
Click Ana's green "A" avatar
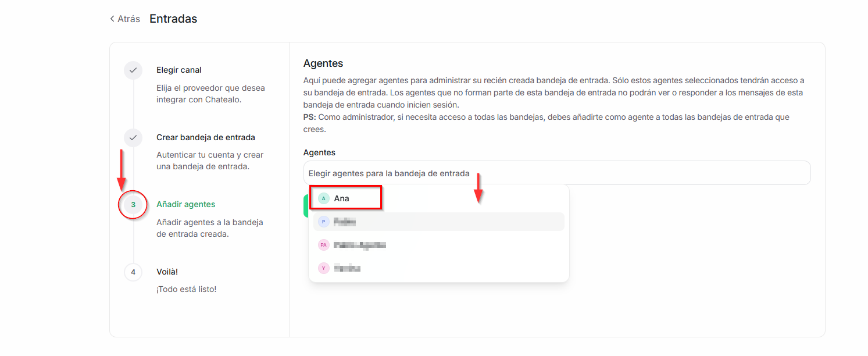click(324, 198)
